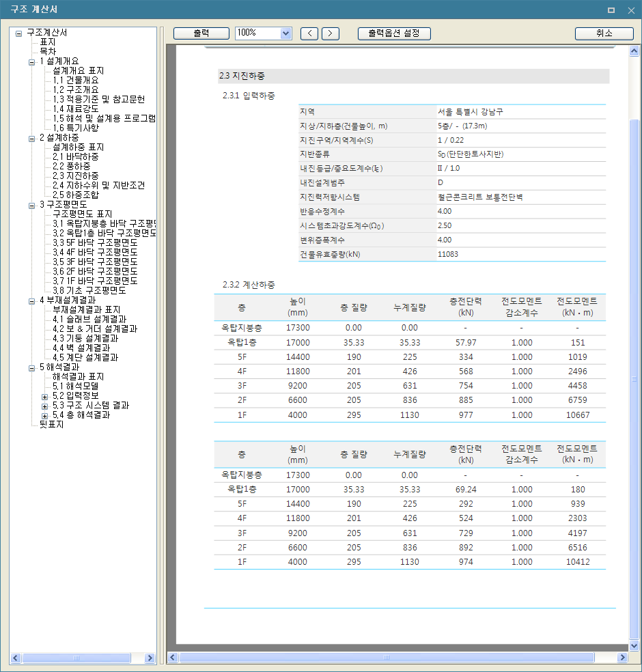Open 4.2 보 & 거더 설계결과

point(95,328)
